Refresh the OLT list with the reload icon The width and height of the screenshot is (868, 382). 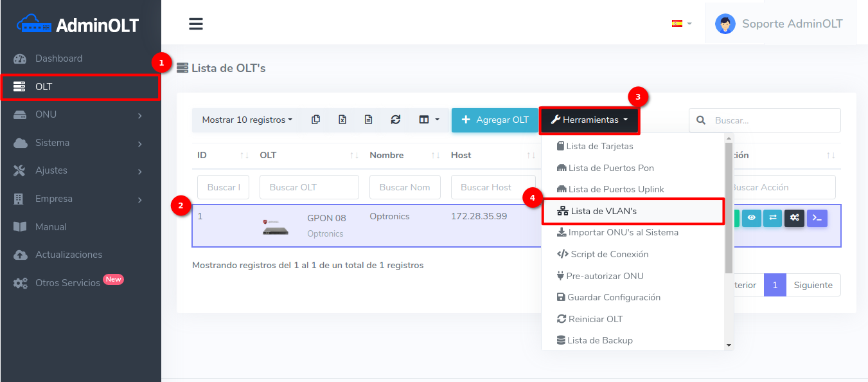396,120
